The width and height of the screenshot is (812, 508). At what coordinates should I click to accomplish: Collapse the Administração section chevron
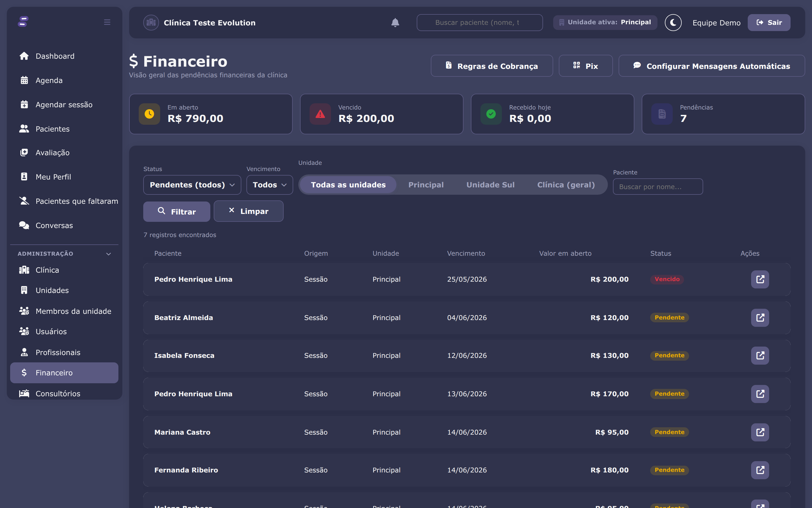(108, 254)
